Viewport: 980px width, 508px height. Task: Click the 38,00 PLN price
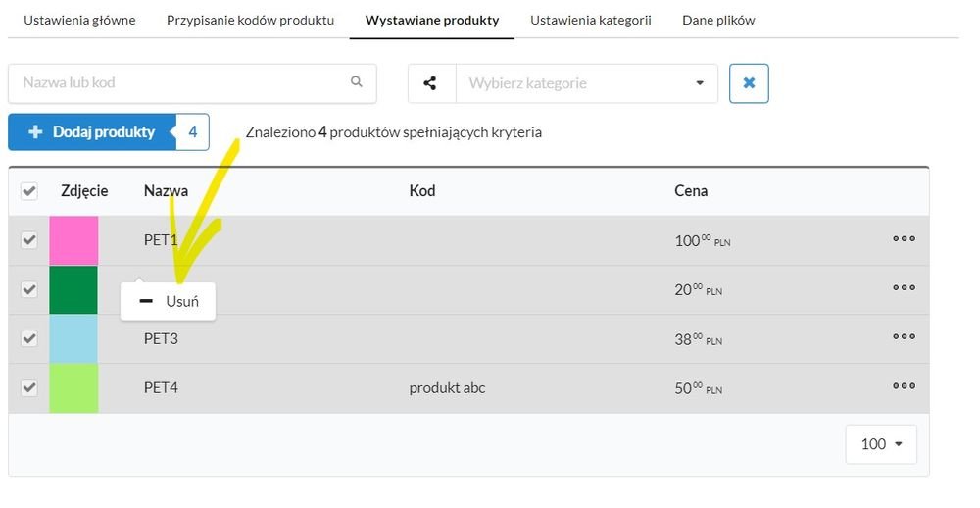pyautogui.click(x=698, y=339)
